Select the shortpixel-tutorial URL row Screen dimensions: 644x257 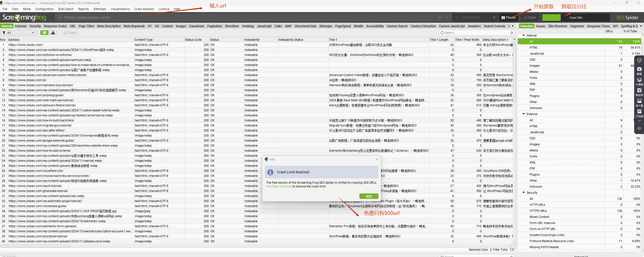tap(257, 236)
